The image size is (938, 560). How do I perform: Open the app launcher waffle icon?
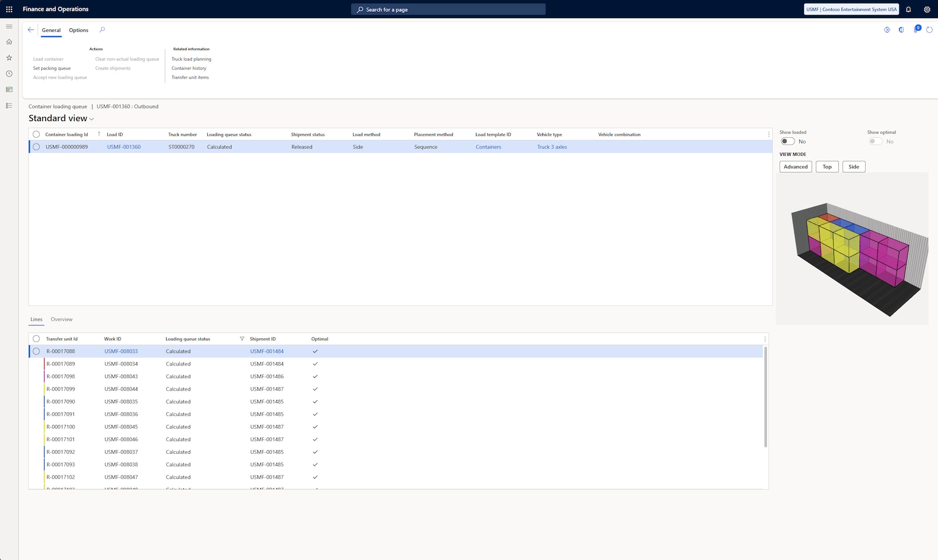[x=9, y=9]
